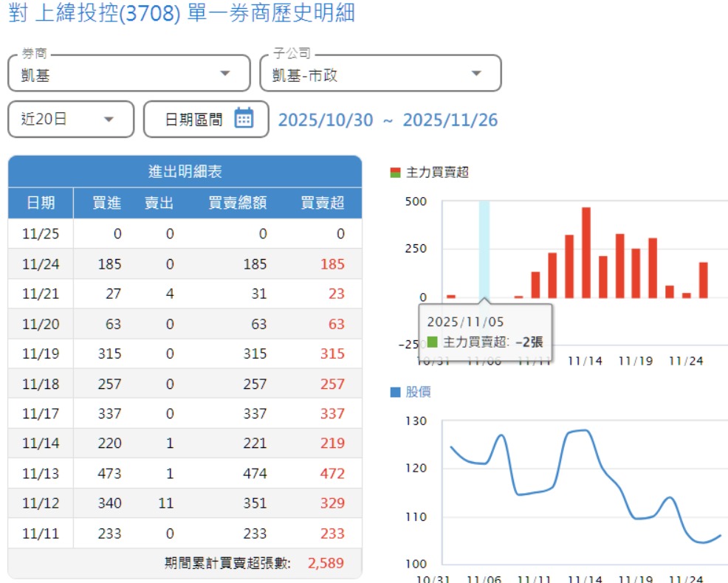The width and height of the screenshot is (728, 583).
Task: Click the 買賣超 column header
Action: pyautogui.click(x=323, y=203)
